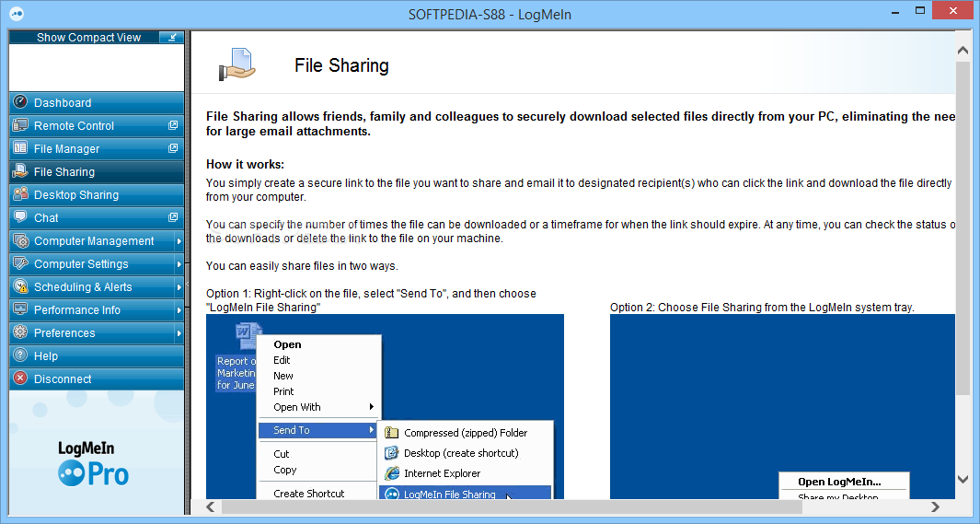The width and height of the screenshot is (980, 524).
Task: Open the Chat section
Action: 97,217
